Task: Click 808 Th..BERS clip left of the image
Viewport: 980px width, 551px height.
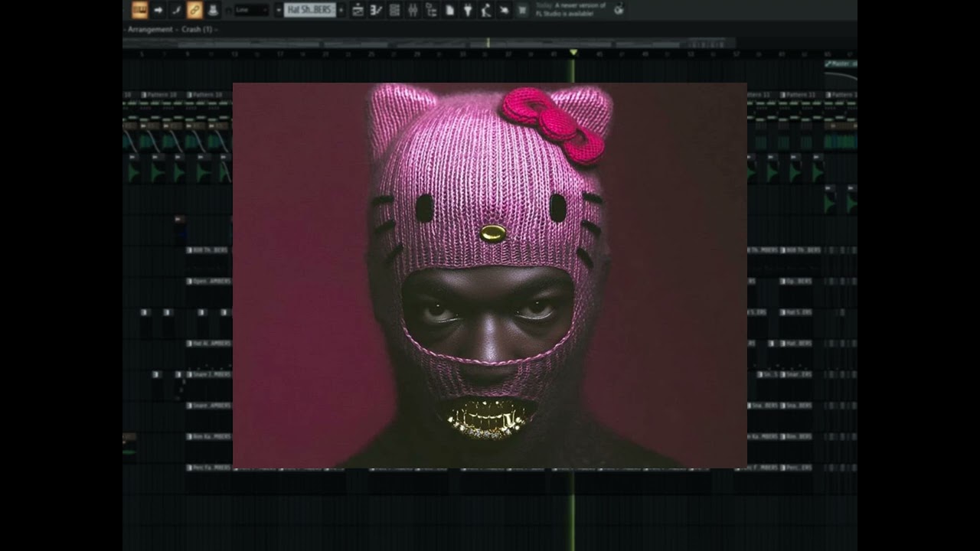Action: pyautogui.click(x=208, y=250)
